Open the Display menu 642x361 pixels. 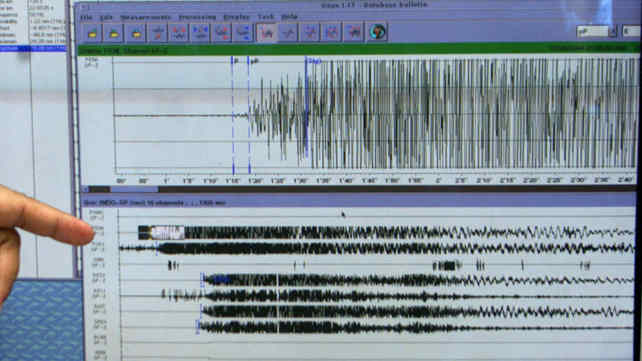(237, 17)
